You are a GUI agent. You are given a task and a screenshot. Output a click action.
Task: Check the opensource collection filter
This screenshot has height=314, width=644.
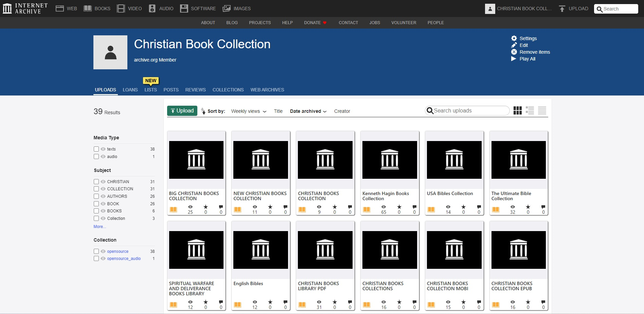pos(96,251)
